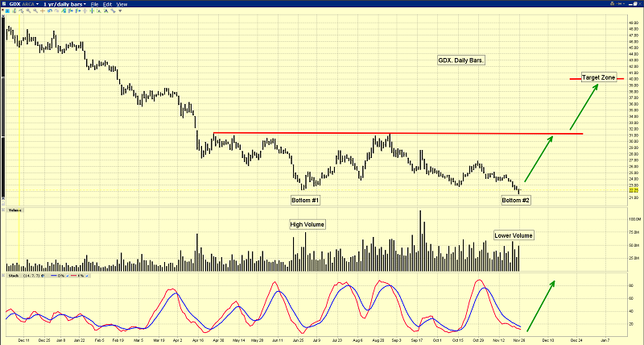Click the 100.0M volume axis label

634,219
